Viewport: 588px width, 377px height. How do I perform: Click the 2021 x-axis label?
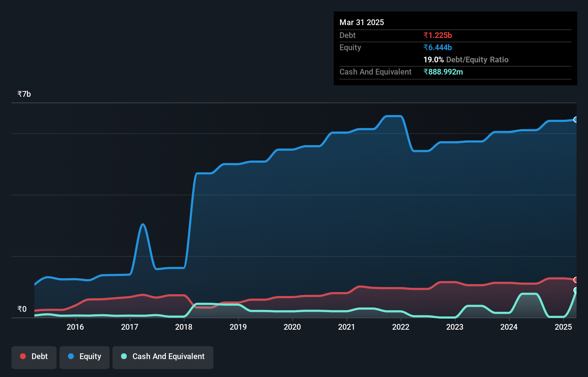click(347, 327)
